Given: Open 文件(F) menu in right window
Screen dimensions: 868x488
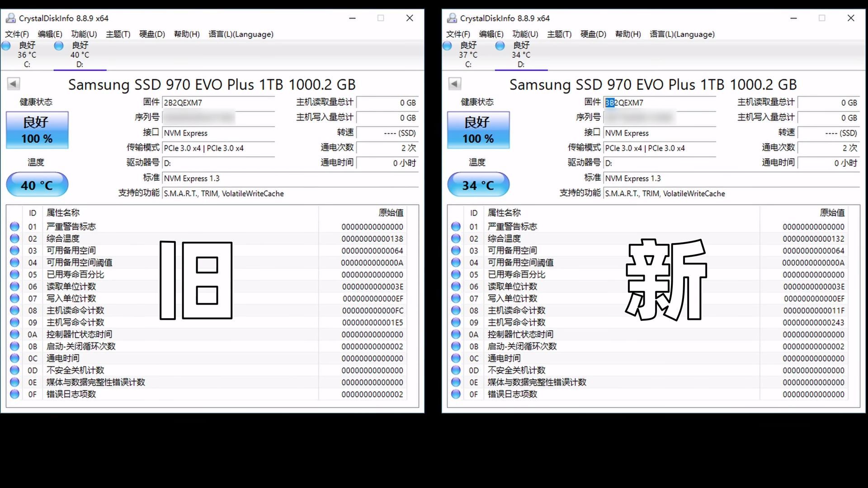Looking at the screenshot, I should 458,34.
